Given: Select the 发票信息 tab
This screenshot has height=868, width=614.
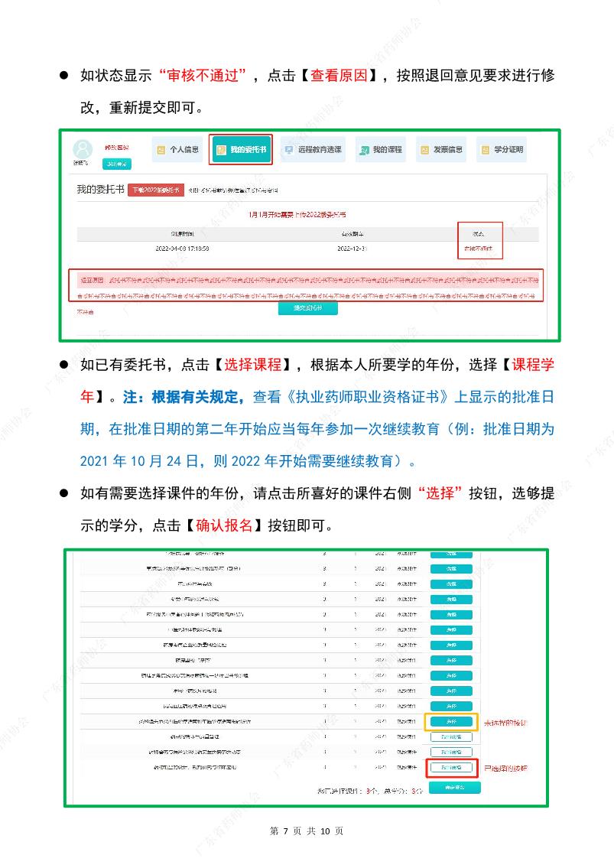Looking at the screenshot, I should 441,149.
